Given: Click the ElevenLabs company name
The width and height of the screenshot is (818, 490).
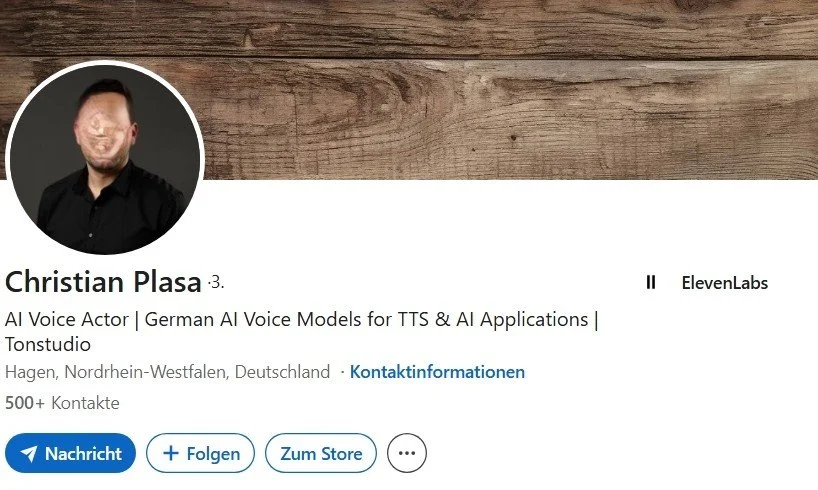Looking at the screenshot, I should click(x=725, y=283).
